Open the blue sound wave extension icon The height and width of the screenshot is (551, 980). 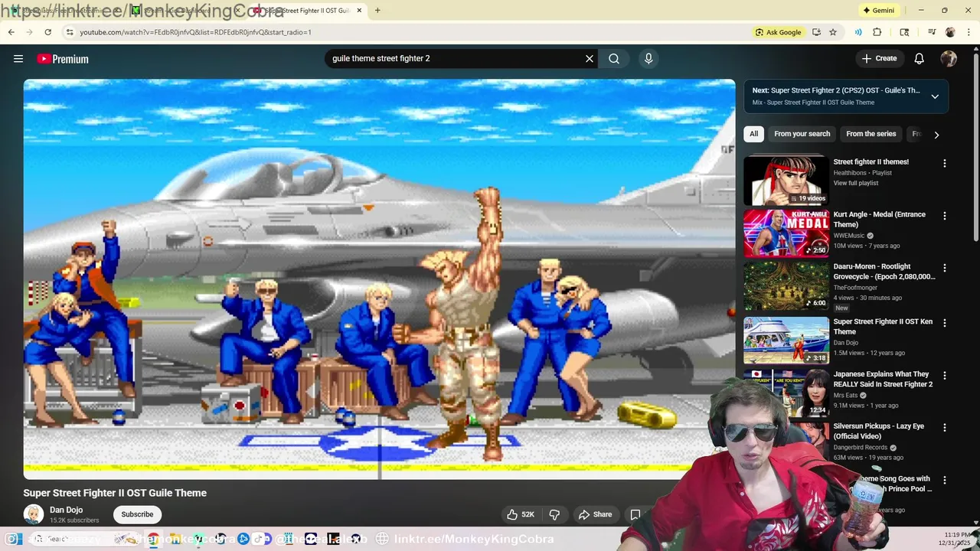(x=858, y=32)
